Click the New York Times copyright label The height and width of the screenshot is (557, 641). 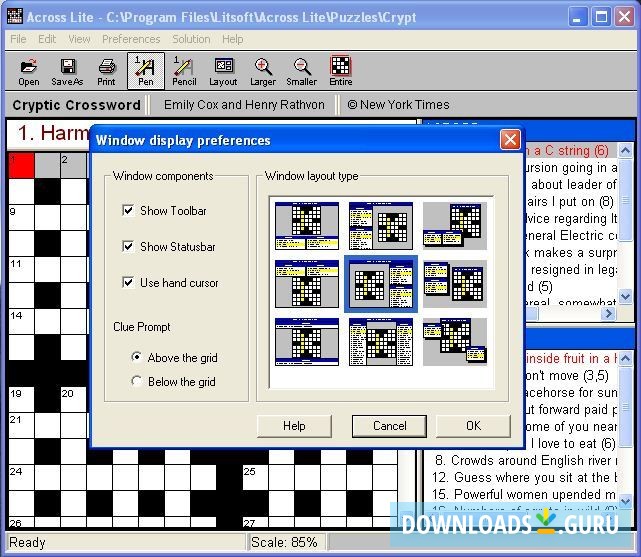click(398, 105)
